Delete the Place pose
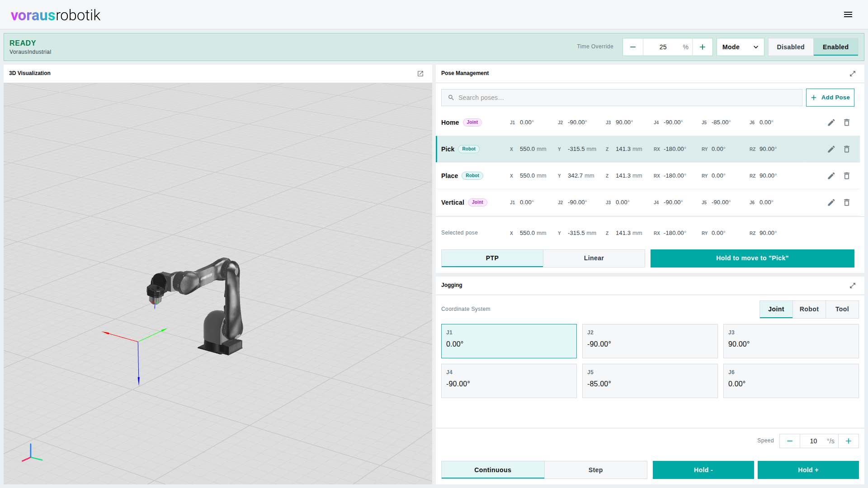 coord(847,176)
